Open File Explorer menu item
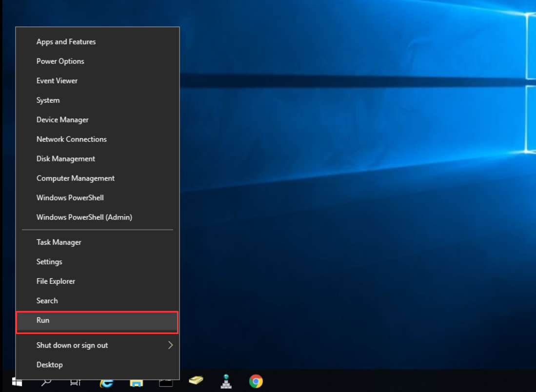The image size is (536, 392). pos(56,281)
